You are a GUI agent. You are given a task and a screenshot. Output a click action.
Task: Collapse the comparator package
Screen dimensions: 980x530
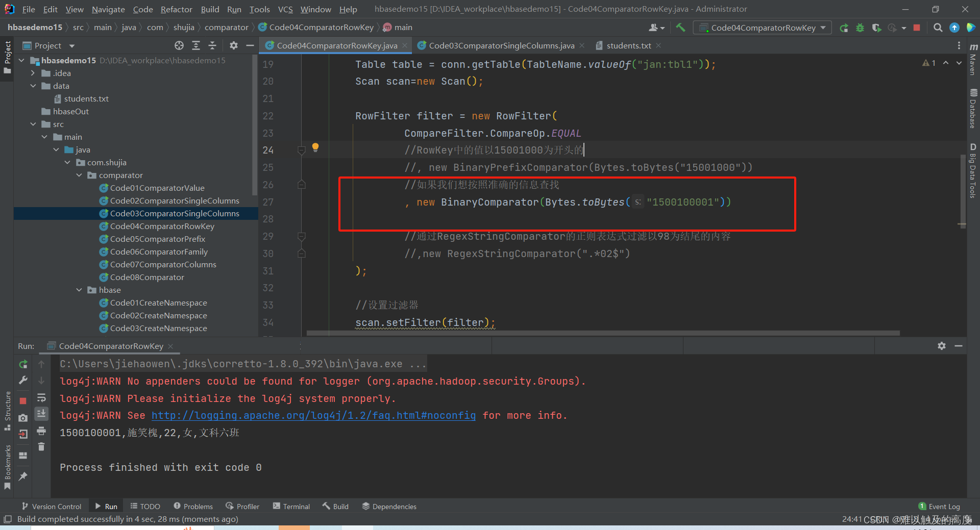pos(79,175)
